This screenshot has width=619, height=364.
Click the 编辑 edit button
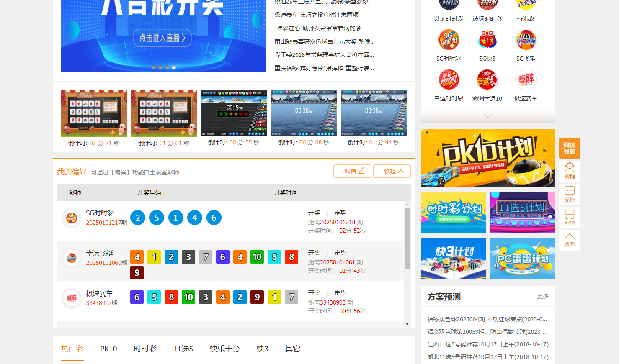[352, 171]
